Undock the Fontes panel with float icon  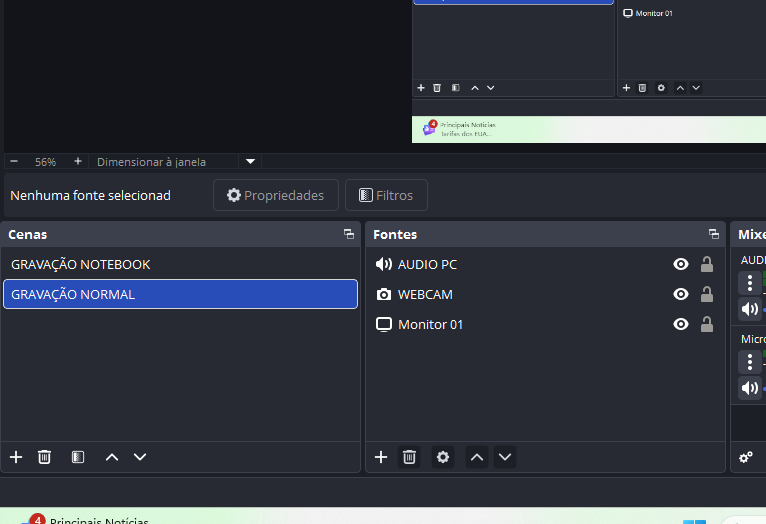click(713, 234)
